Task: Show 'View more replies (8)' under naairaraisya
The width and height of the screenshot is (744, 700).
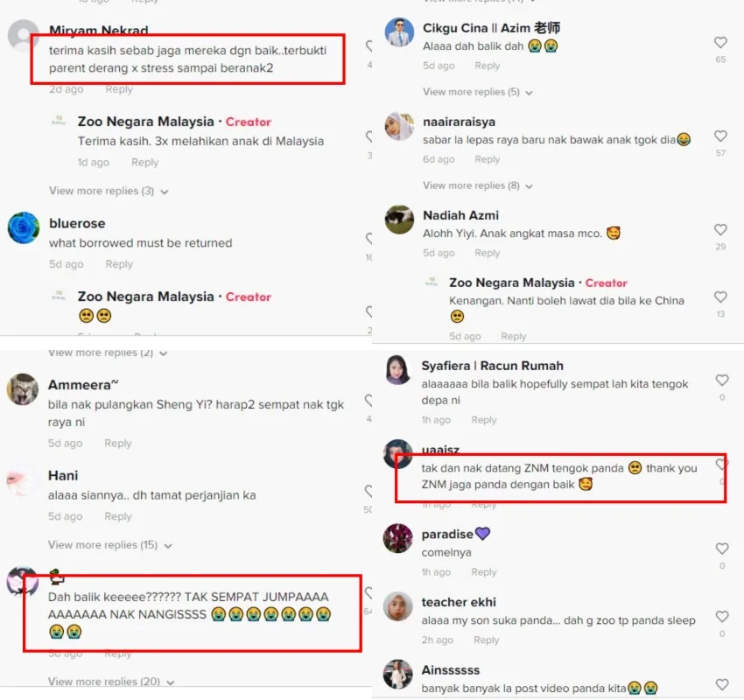Action: pos(478,185)
